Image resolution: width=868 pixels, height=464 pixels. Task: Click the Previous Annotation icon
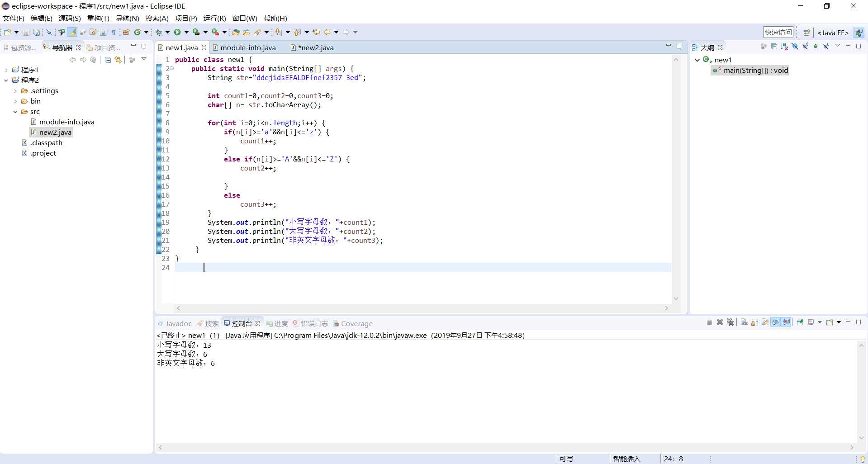click(x=297, y=32)
